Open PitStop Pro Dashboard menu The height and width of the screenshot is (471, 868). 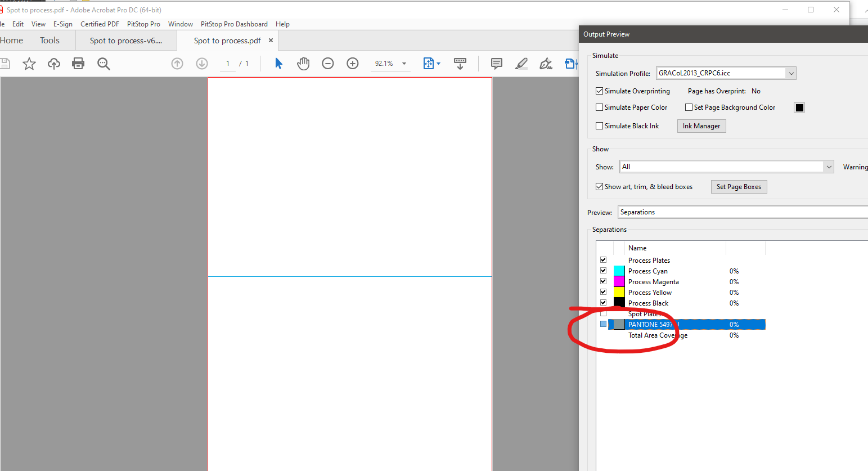click(x=234, y=24)
